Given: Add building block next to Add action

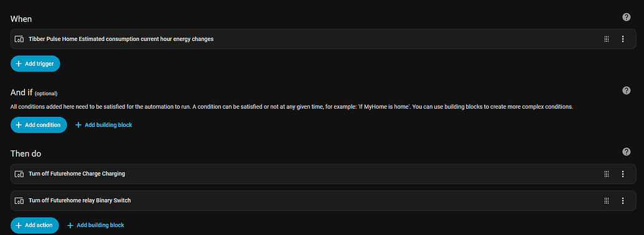Looking at the screenshot, I should coord(95,225).
